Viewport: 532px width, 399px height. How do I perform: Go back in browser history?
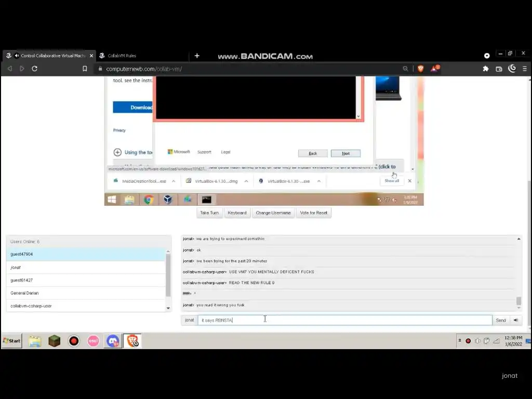[x=10, y=69]
